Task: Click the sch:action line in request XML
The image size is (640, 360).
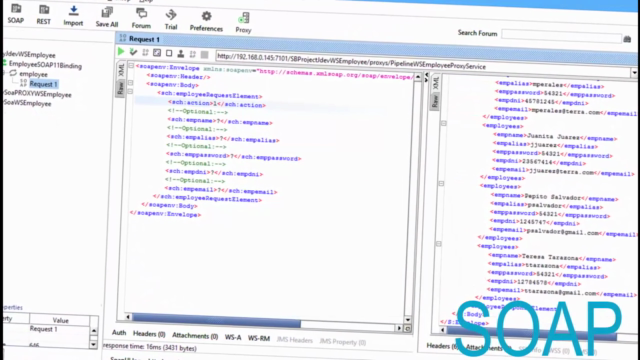Action: coord(216,104)
